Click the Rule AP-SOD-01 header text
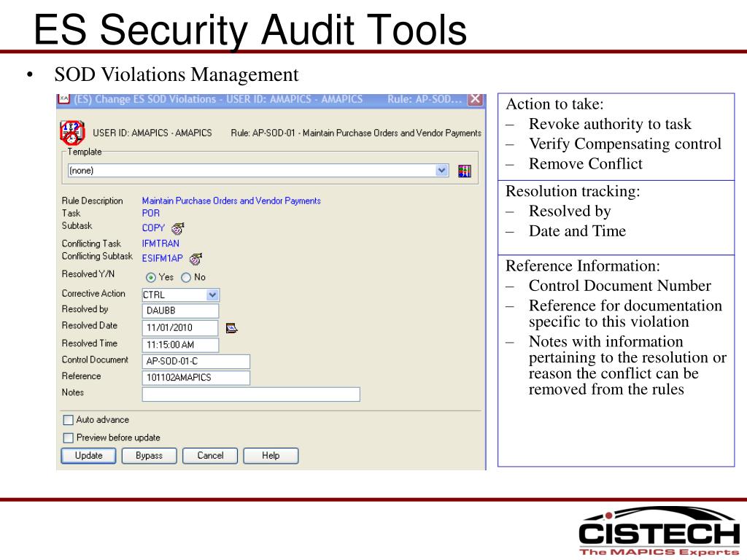747x560 pixels. click(x=356, y=133)
